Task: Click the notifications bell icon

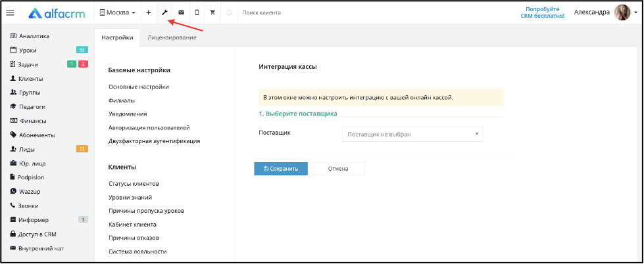Action: coord(229,12)
